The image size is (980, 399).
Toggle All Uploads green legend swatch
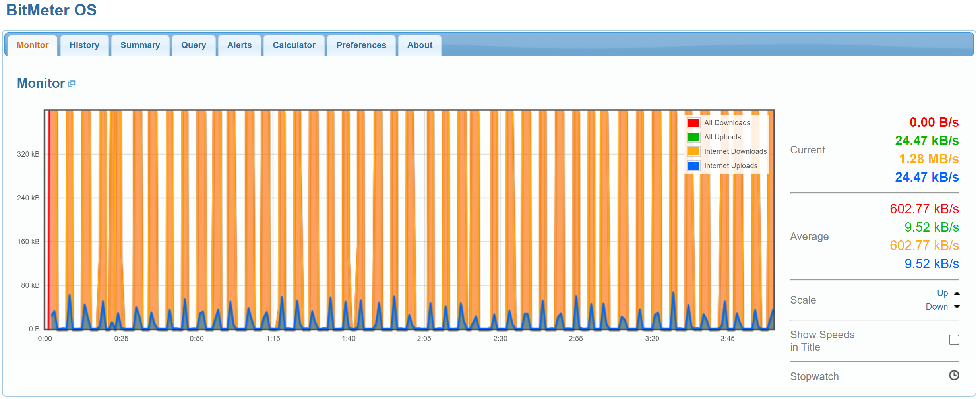point(693,137)
